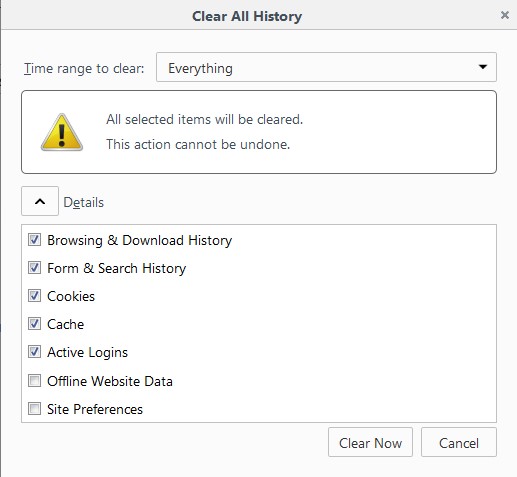Uncheck the Cache checkbox

pyautogui.click(x=34, y=324)
